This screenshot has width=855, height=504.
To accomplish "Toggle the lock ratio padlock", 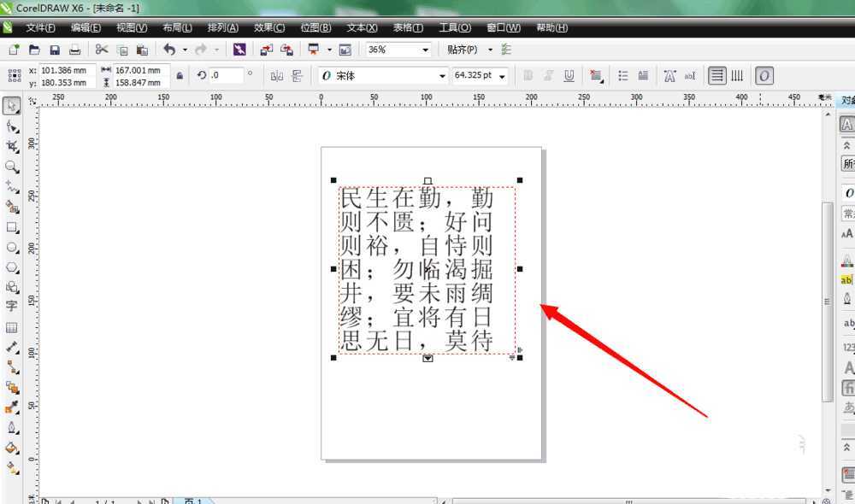I will [x=180, y=76].
